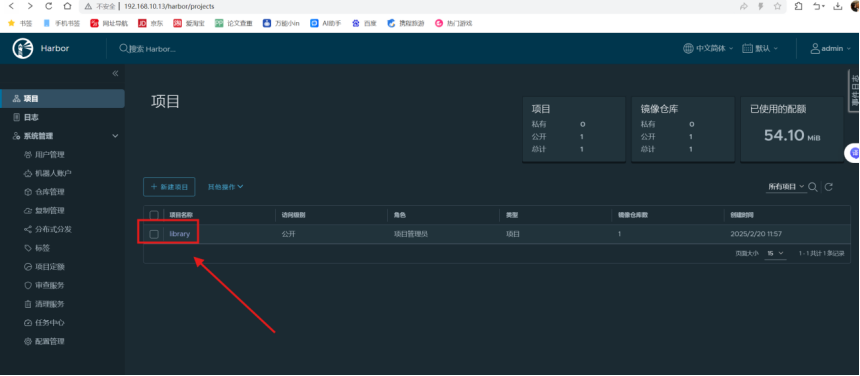Click the Harbor logo icon

pos(22,48)
